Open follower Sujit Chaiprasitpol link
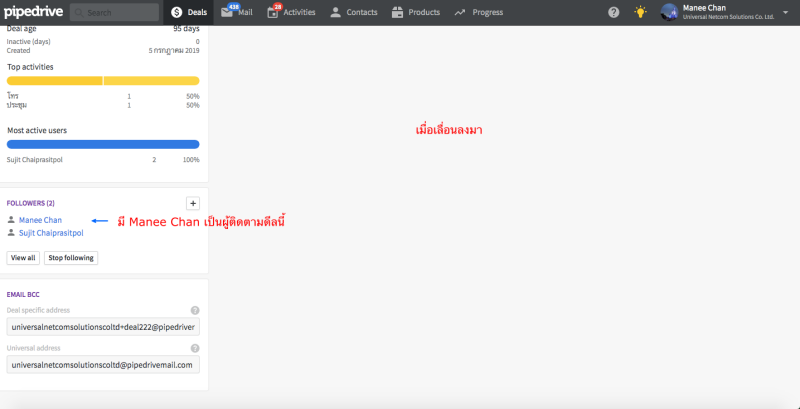The image size is (800, 409). pos(51,233)
